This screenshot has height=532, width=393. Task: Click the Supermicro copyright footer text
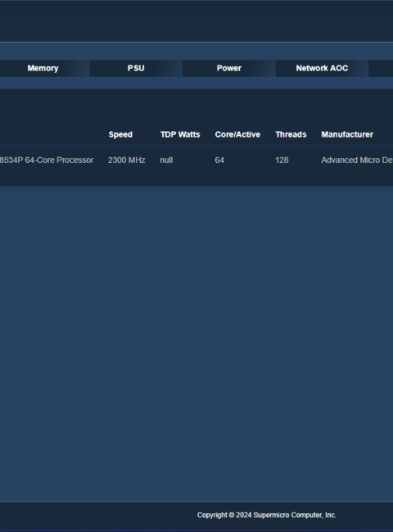click(x=267, y=515)
